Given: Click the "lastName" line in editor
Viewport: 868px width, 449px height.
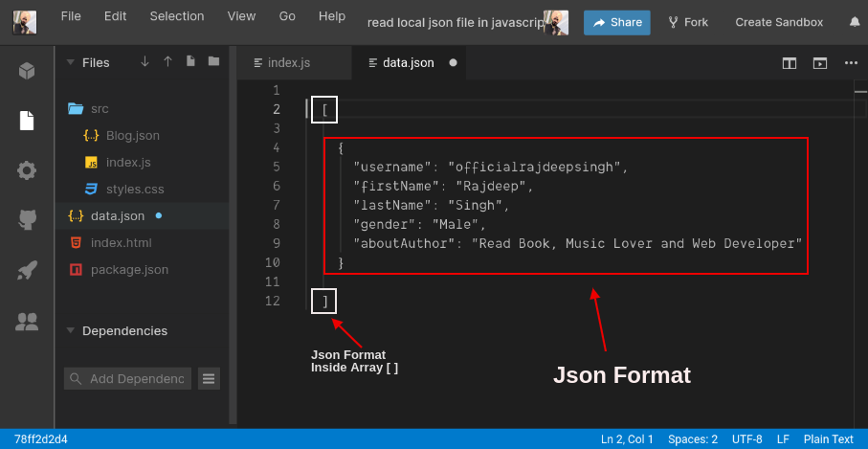Looking at the screenshot, I should pos(431,206).
